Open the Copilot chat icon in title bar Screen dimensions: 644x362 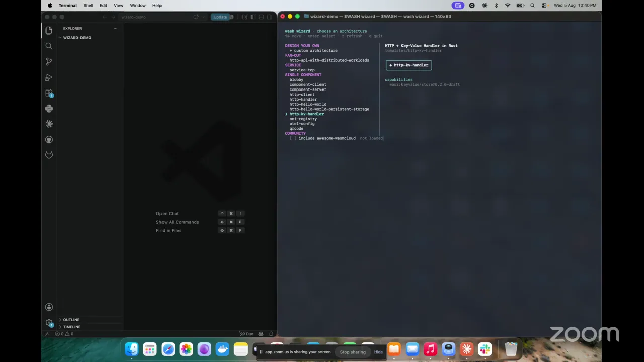[x=196, y=17]
